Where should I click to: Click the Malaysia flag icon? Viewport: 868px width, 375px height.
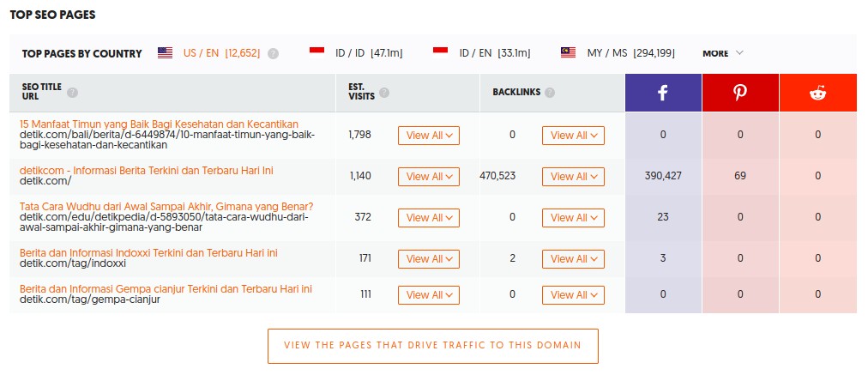[568, 52]
